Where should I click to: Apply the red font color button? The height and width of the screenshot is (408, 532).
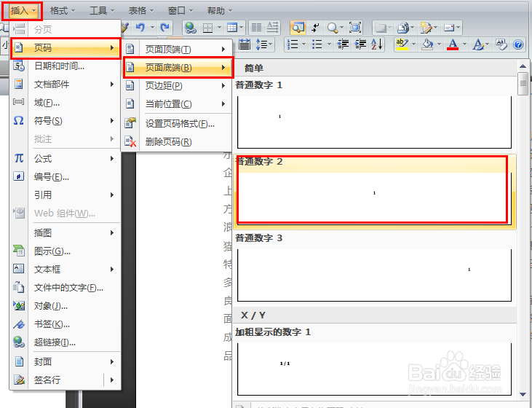coord(453,44)
